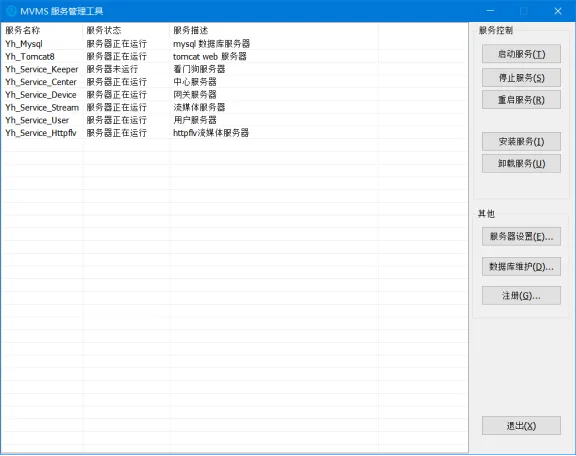Viewport: 576px width, 456px height.
Task: Select the Yh_Service_Center row
Action: (234, 82)
